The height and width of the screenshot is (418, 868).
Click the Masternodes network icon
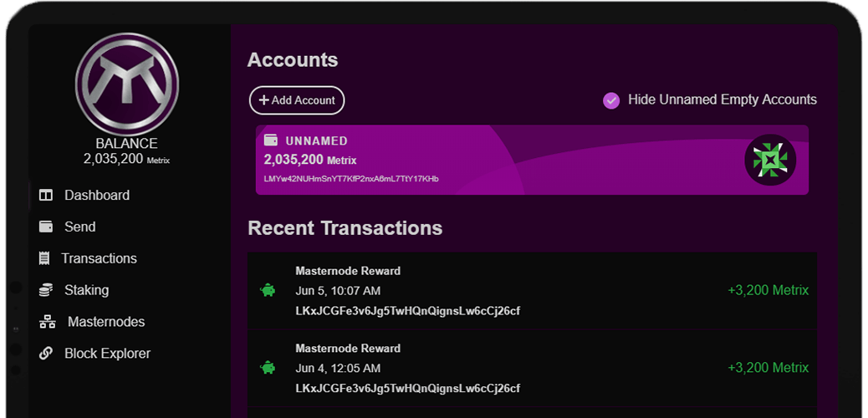click(47, 322)
